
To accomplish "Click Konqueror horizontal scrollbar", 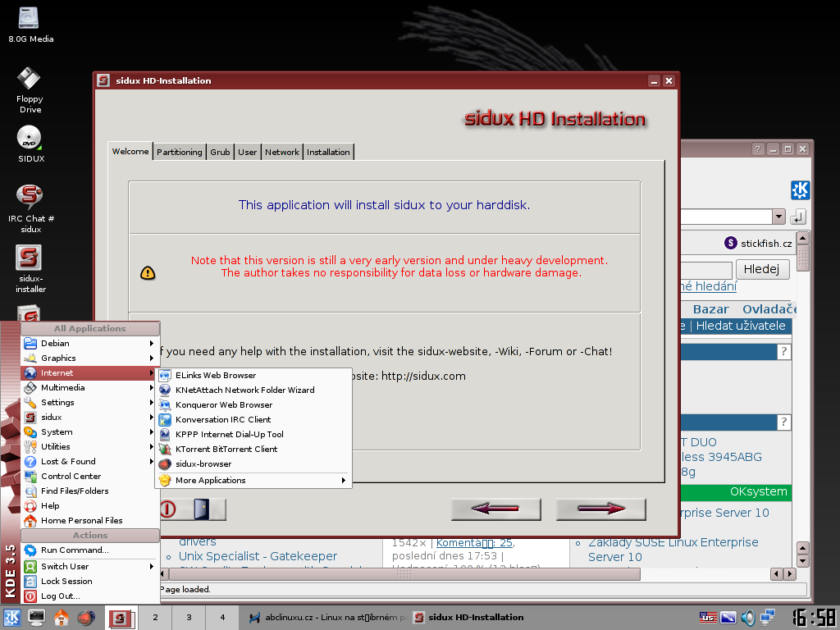I will coord(404,574).
